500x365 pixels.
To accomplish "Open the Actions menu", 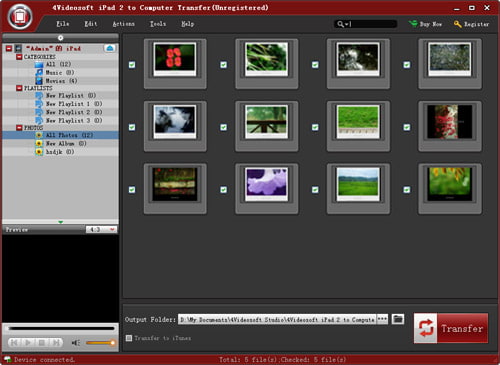I will (124, 24).
